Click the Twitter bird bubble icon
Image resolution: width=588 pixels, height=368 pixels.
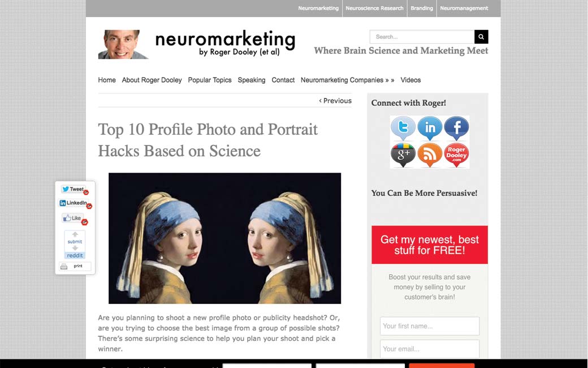point(403,129)
